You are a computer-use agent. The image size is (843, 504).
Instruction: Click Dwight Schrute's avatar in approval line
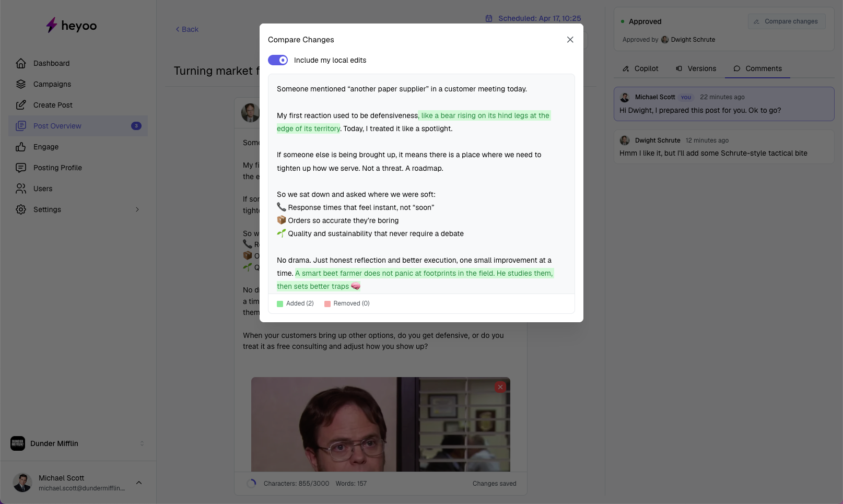tap(665, 40)
